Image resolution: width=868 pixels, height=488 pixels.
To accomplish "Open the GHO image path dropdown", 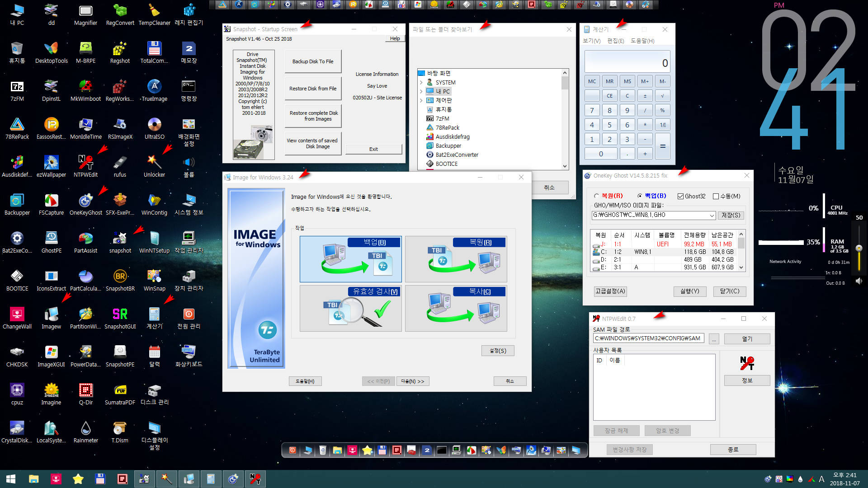I will (712, 216).
